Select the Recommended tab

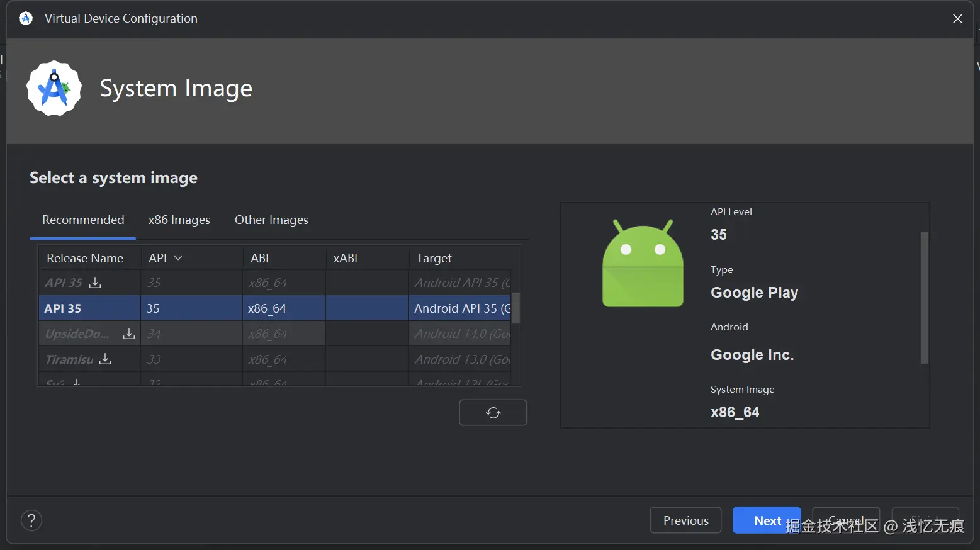(x=83, y=220)
